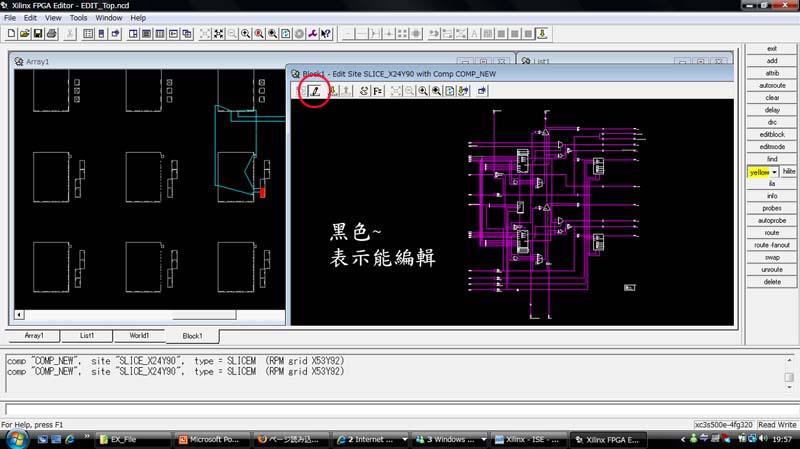Click the clear button

click(771, 97)
